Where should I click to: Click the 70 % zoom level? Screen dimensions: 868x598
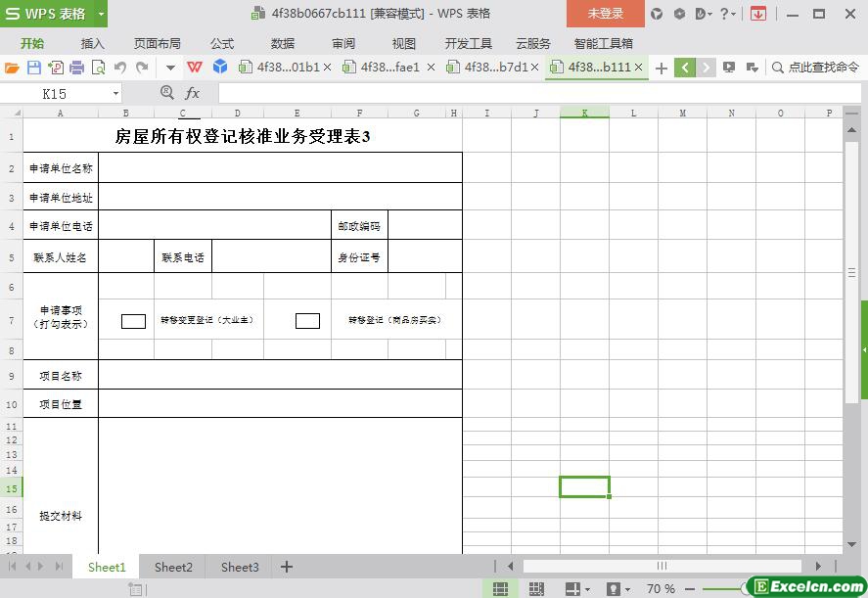point(661,589)
